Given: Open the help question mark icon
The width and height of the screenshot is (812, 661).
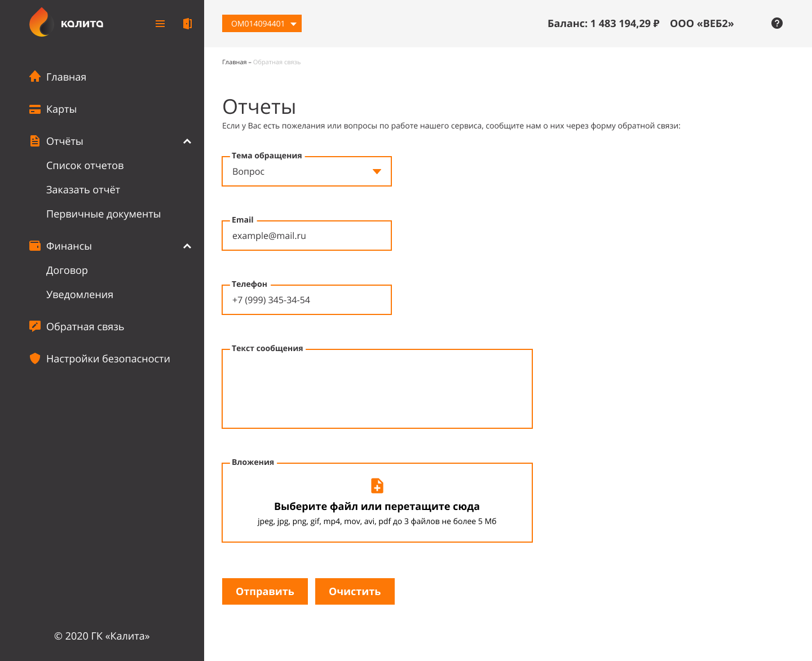Looking at the screenshot, I should (777, 23).
